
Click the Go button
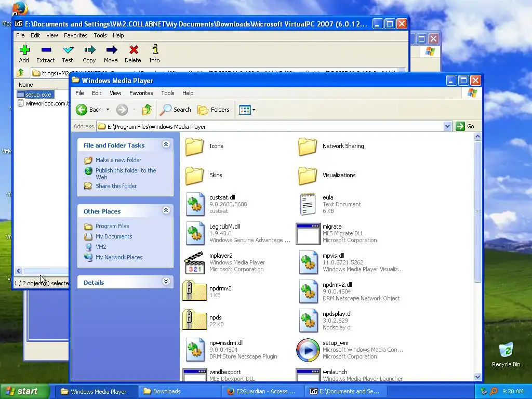coord(465,126)
